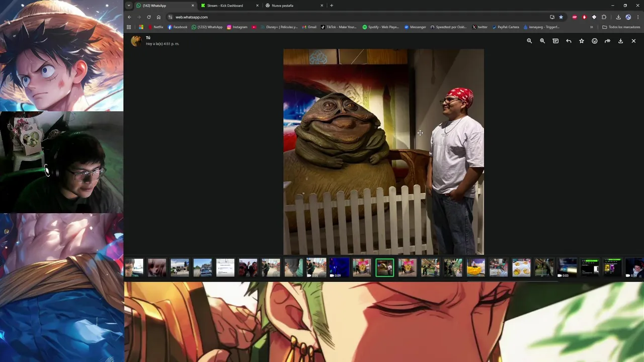Reply to this photo message

coord(569,41)
